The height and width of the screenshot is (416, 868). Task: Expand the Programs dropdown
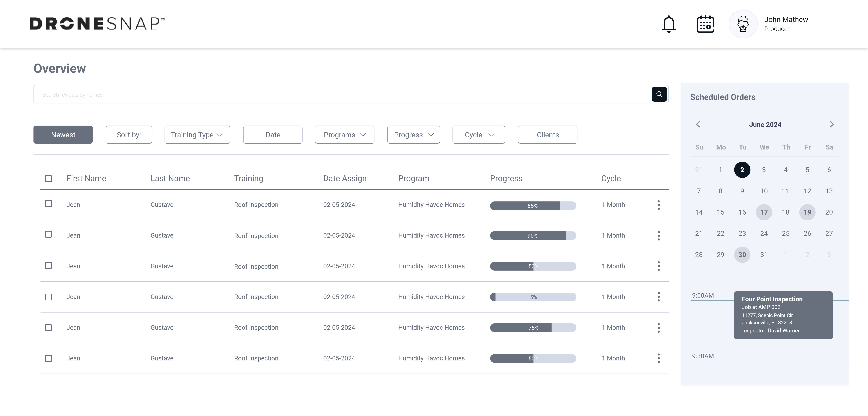(344, 135)
